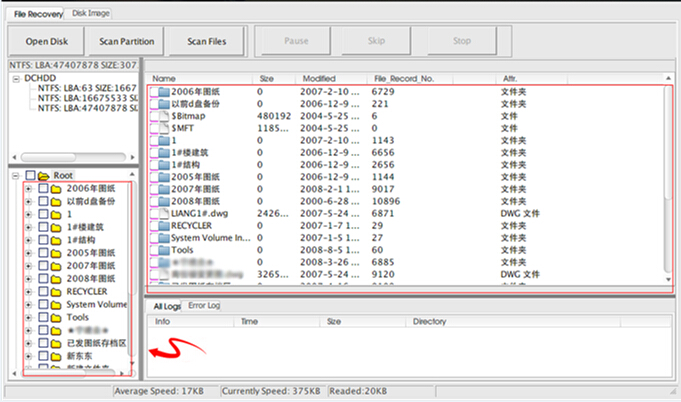Screen dimensions: 681x402
Task: Open the Error Log tab
Action: [204, 306]
